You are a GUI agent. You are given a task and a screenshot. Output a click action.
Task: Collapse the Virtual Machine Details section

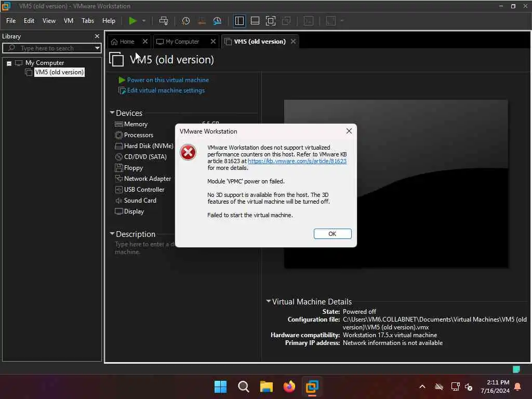click(x=269, y=301)
